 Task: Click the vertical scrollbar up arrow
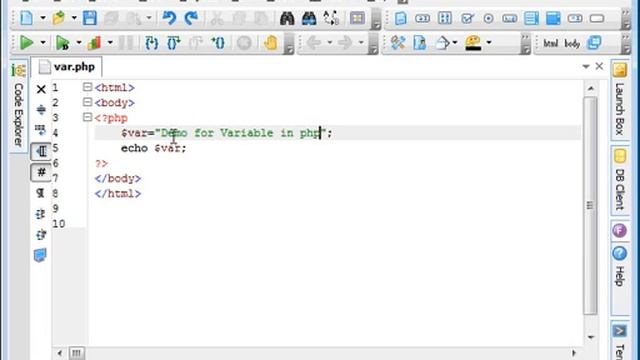pyautogui.click(x=590, y=88)
